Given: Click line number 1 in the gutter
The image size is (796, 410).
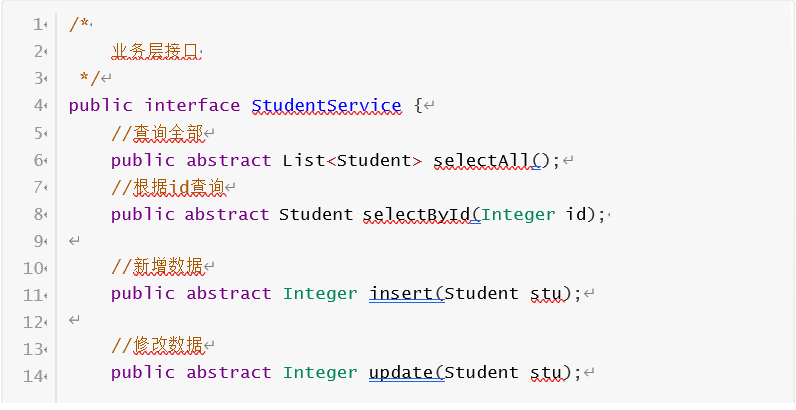Looking at the screenshot, I should tap(37, 24).
